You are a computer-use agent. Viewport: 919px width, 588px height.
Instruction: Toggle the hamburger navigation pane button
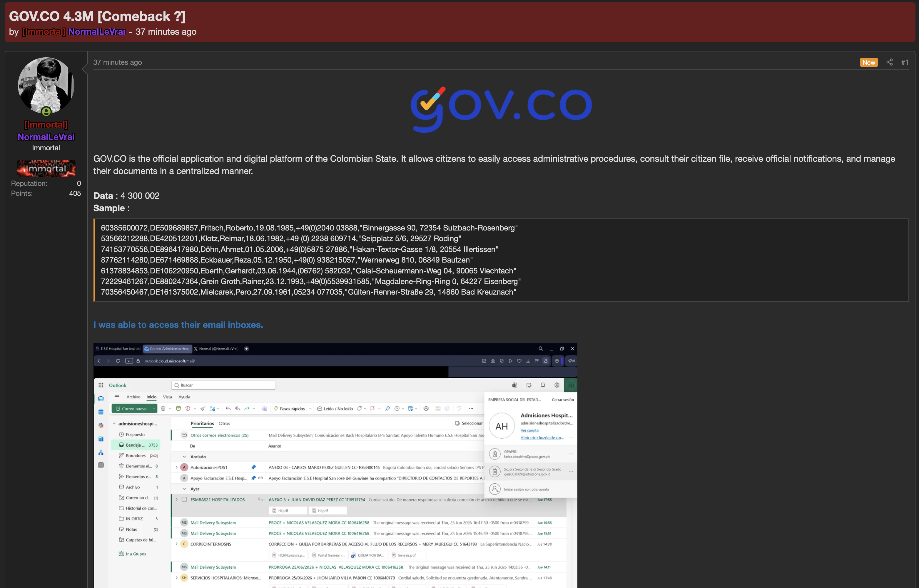(117, 397)
